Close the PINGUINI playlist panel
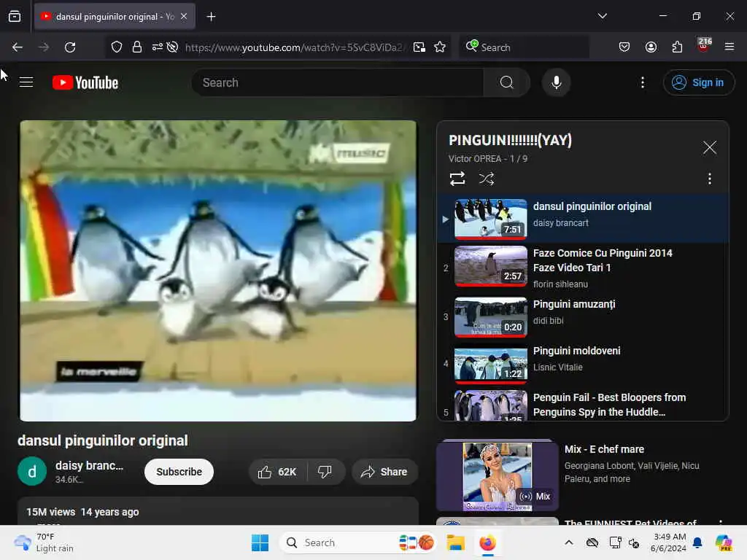The image size is (747, 560). coord(709,147)
